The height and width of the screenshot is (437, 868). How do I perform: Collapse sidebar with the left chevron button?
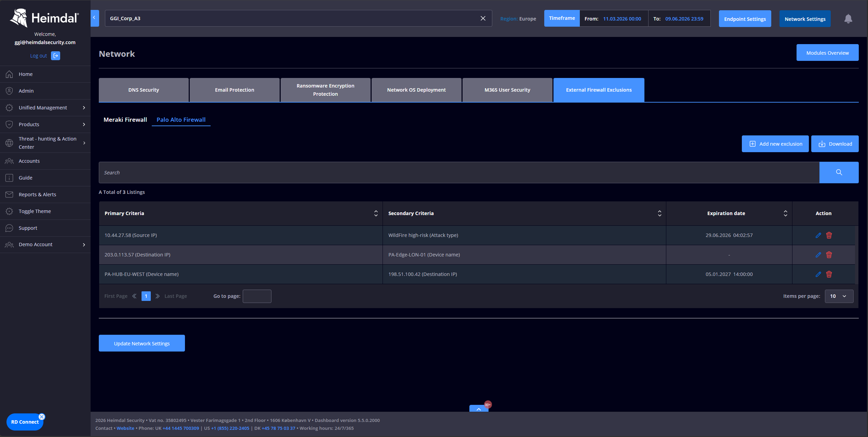95,18
